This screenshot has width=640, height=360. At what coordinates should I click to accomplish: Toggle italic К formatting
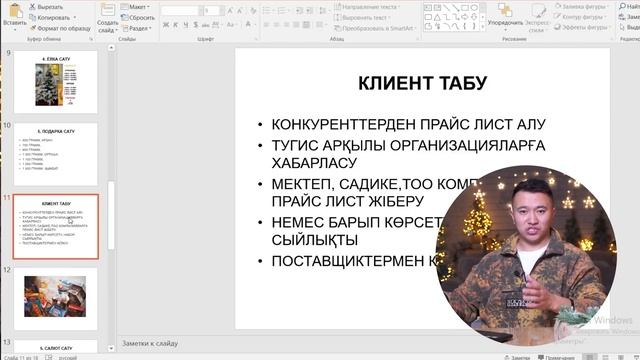click(176, 25)
